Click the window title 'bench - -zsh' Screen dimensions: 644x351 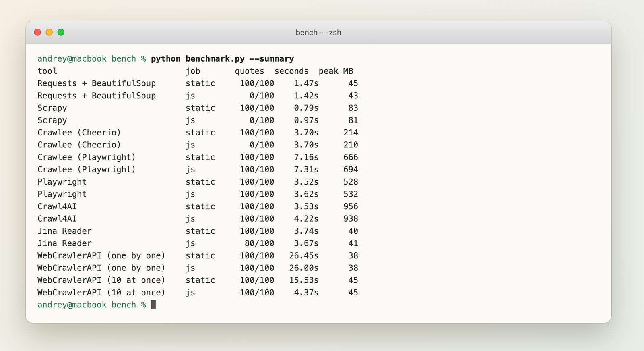tap(318, 33)
